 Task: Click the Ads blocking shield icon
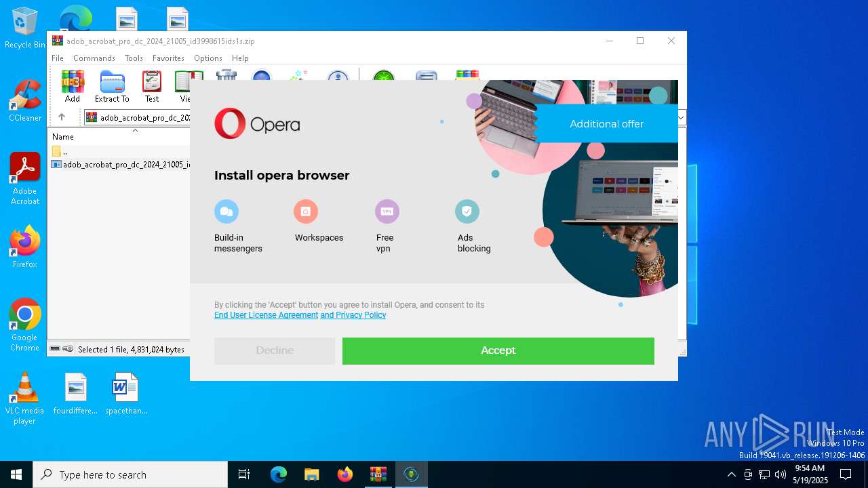tap(467, 211)
